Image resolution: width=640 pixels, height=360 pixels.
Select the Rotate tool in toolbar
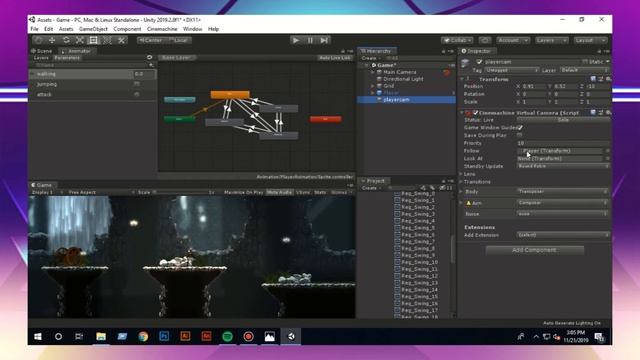[x=66, y=40]
